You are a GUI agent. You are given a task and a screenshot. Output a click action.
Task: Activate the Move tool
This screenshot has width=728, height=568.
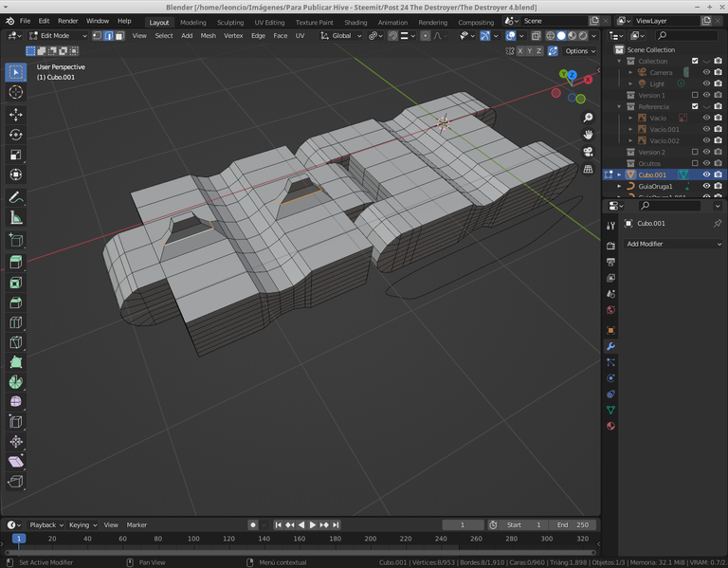(15, 114)
